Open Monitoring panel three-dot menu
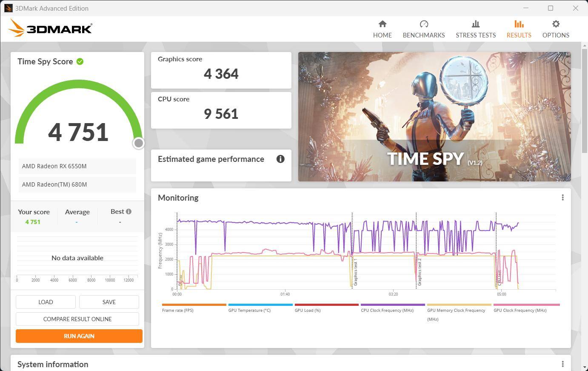This screenshot has height=371, width=588. (562, 198)
